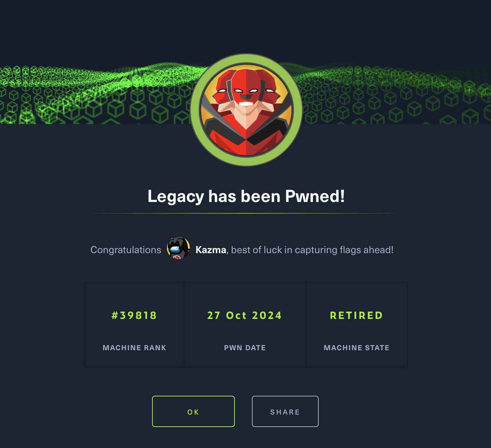
Task: Click the green cube banner left of the avatar
Action: pos(95,94)
